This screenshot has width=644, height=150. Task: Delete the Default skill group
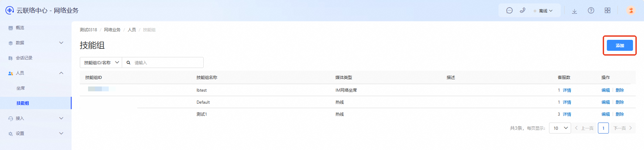[620, 102]
